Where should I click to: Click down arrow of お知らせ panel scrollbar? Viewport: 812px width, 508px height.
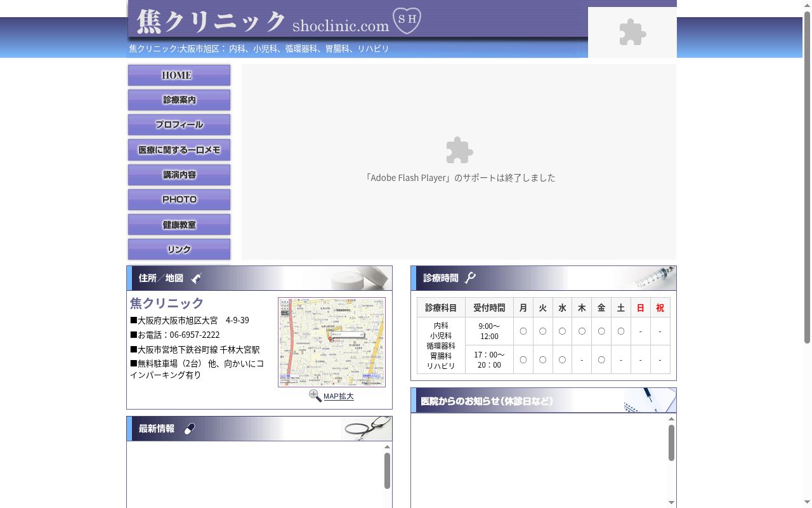tap(671, 502)
